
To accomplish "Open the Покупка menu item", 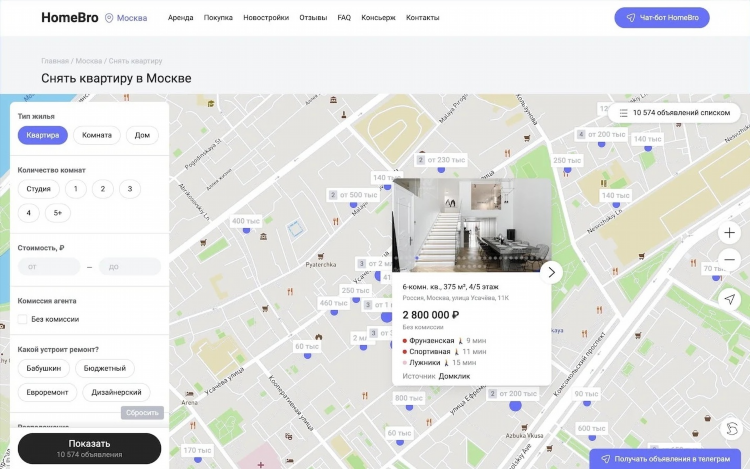I will click(218, 18).
